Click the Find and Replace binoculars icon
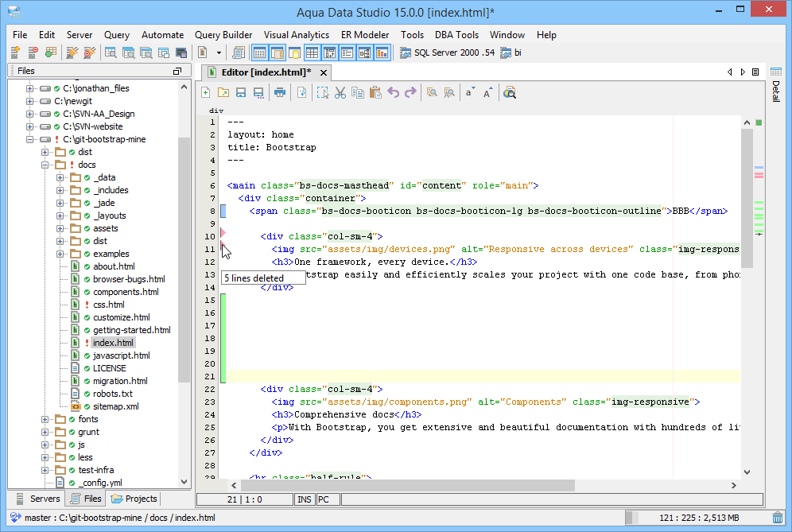This screenshot has height=532, width=792. tap(449, 92)
